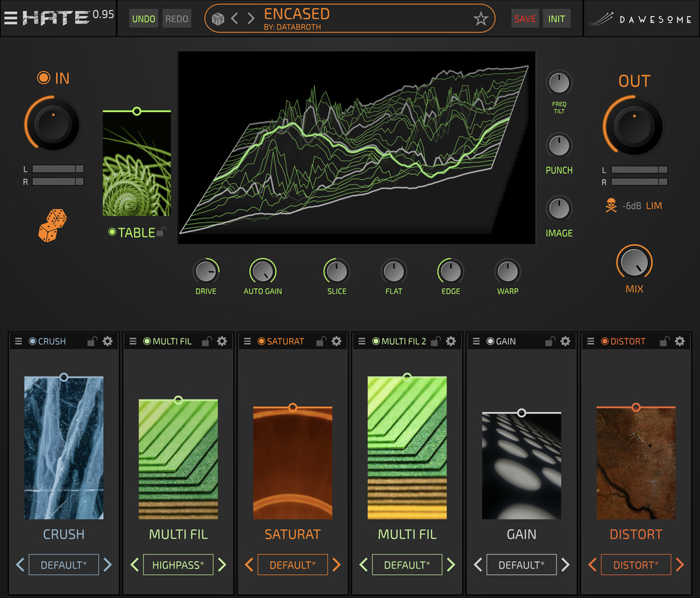Toggle the IN power button

pos(44,78)
